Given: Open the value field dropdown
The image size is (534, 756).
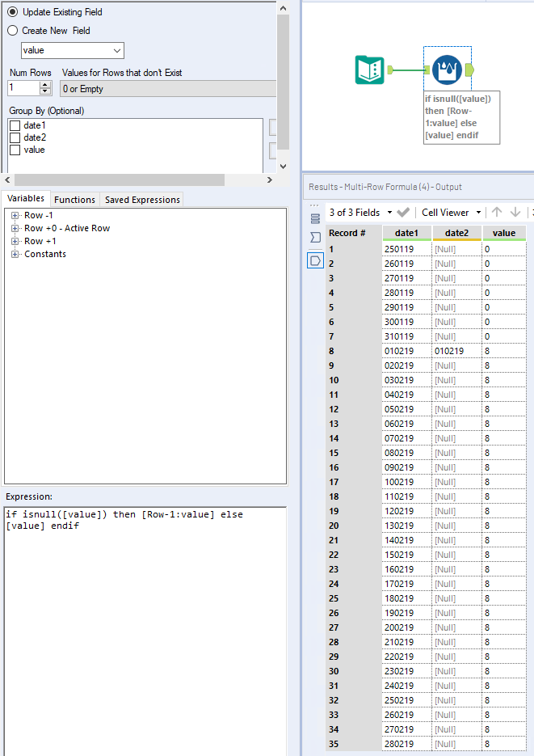Looking at the screenshot, I should click(x=116, y=51).
